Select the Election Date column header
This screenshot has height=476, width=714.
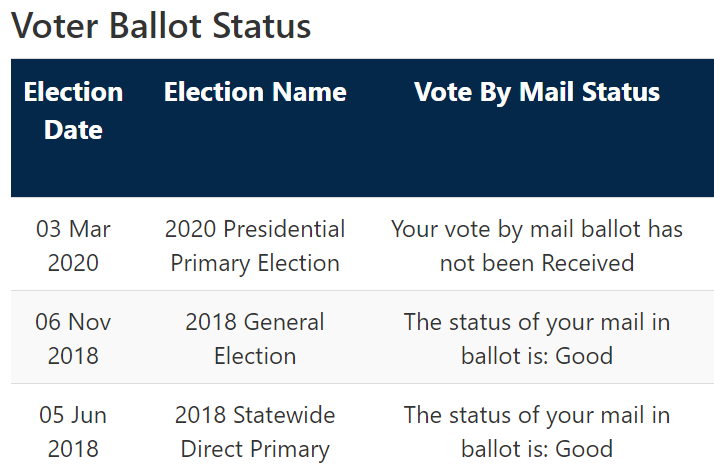pos(73,111)
